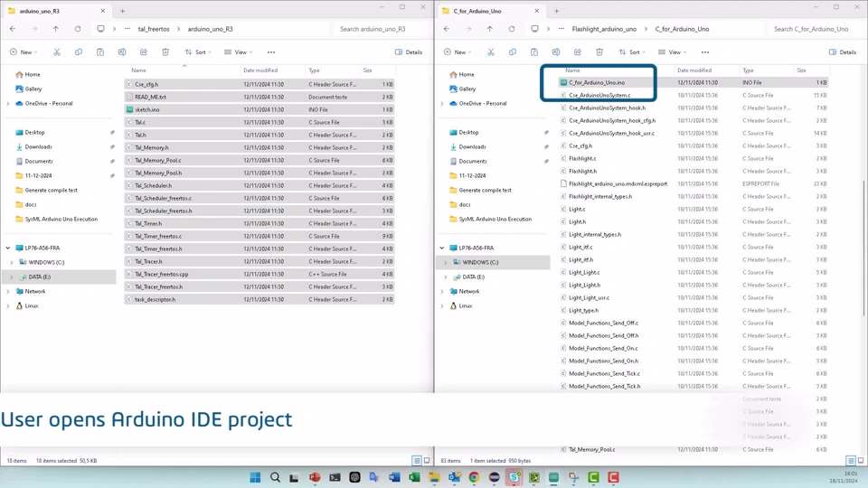Image resolution: width=868 pixels, height=488 pixels.
Task: Open View dropdown in right window
Action: click(x=672, y=52)
